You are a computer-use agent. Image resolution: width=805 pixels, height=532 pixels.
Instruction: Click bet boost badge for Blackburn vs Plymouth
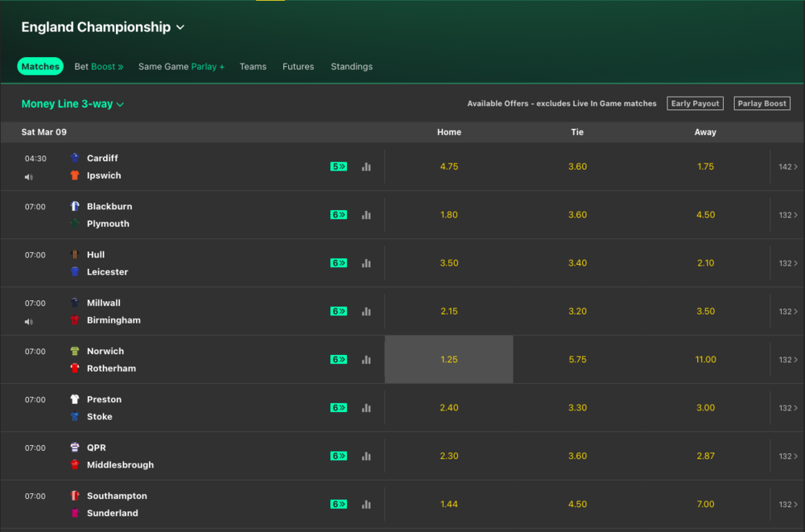[339, 215]
